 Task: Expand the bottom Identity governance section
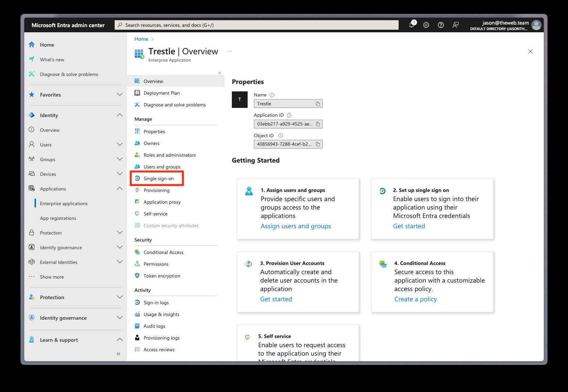coord(119,318)
